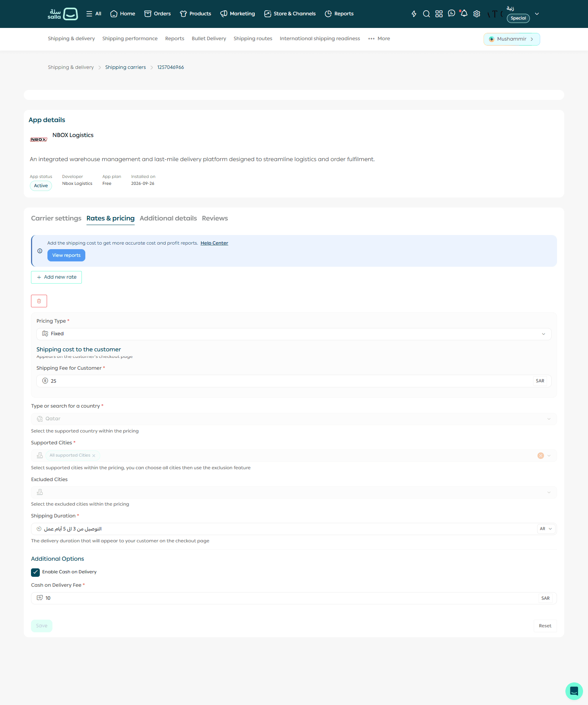Viewport: 588px width, 705px height.
Task: Open the Store & Channels menu
Action: tap(290, 14)
